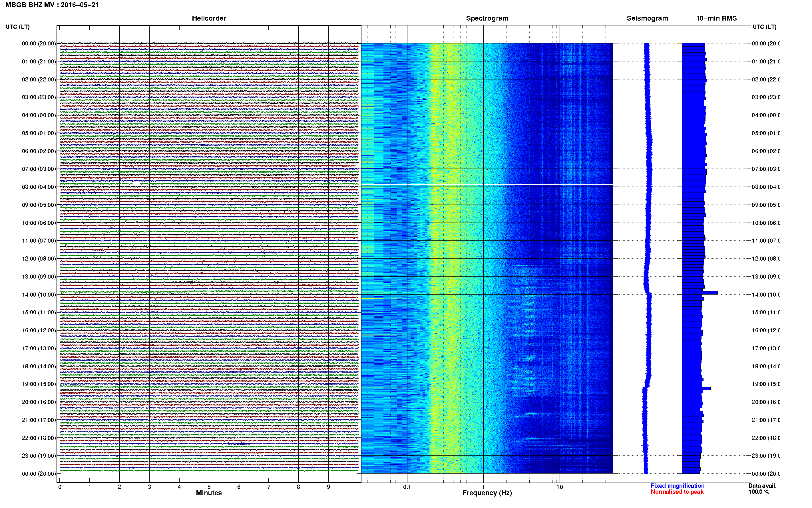Select the '100.0 %' data availability value

click(x=759, y=492)
